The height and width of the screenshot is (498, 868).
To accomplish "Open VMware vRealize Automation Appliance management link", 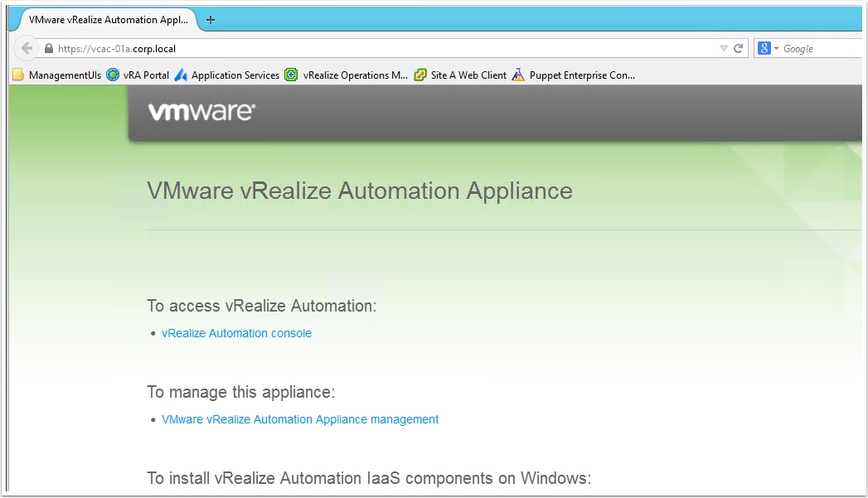I will tap(300, 419).
